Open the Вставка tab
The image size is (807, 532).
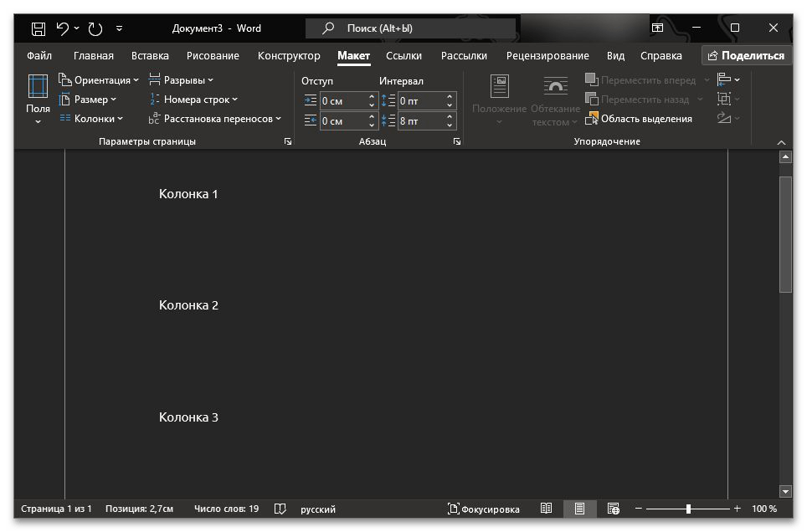(150, 56)
